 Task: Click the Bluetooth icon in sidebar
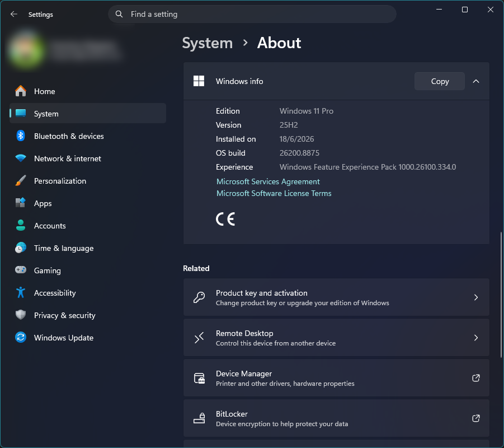(21, 136)
